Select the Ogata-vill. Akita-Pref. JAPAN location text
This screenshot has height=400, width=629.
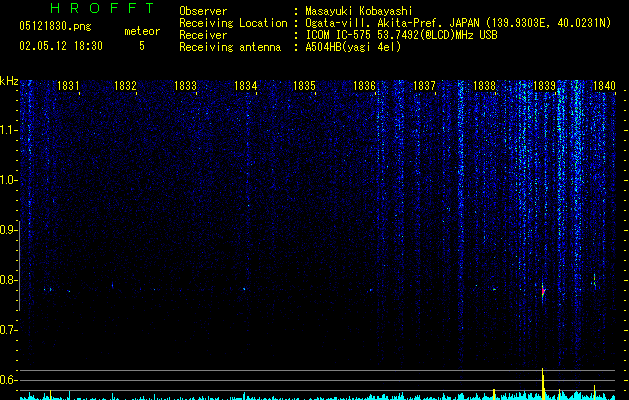(x=458, y=23)
